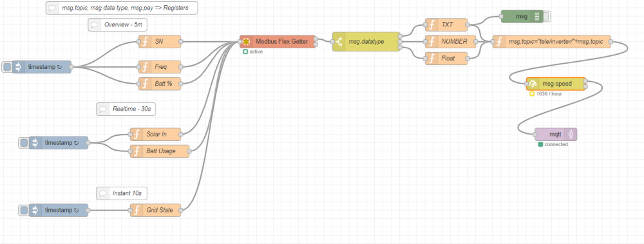Click the arrow icon on the timestamp node feeding Solar In
The height and width of the screenshot is (244, 644).
coord(35,142)
